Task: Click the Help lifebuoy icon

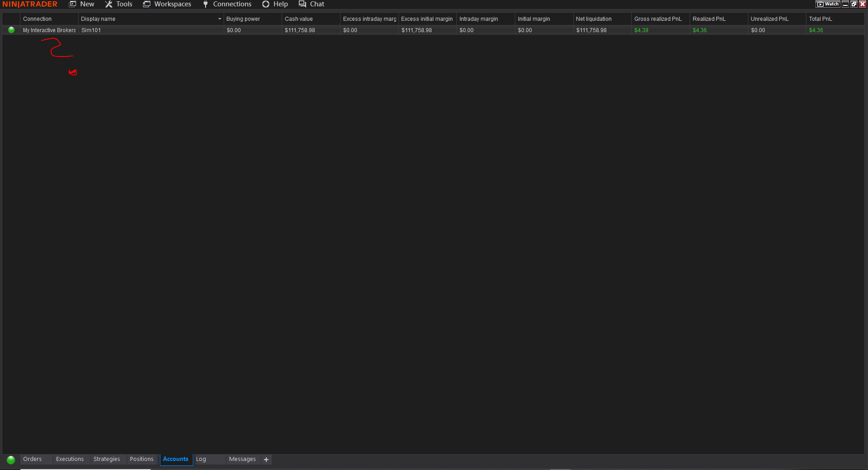Action: tap(266, 4)
